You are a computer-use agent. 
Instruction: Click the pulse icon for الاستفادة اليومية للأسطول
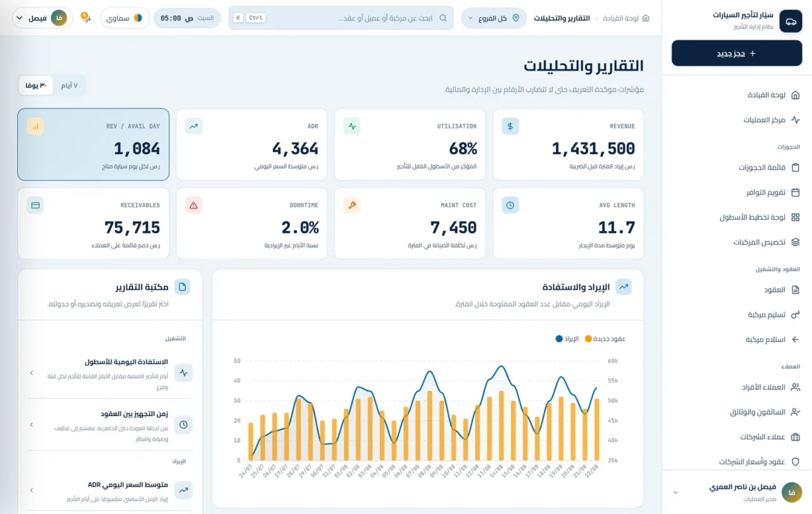click(x=184, y=373)
